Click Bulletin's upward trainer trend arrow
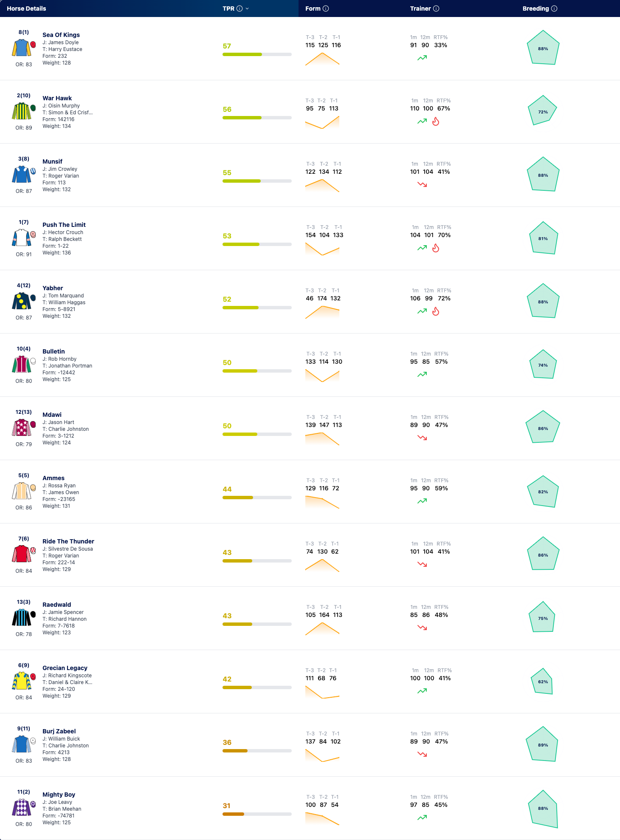Viewport: 620px width, 840px height. 422,374
